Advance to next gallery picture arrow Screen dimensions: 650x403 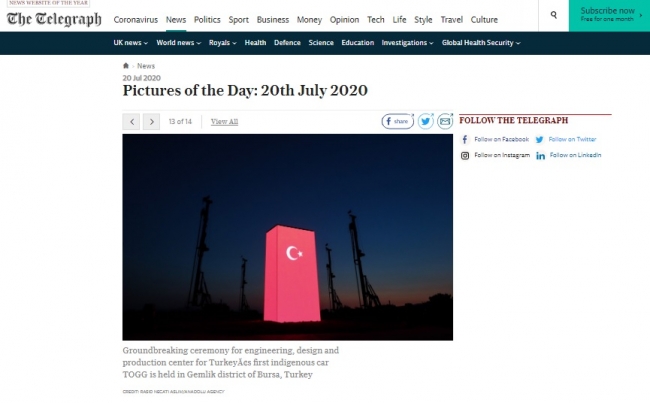point(151,121)
